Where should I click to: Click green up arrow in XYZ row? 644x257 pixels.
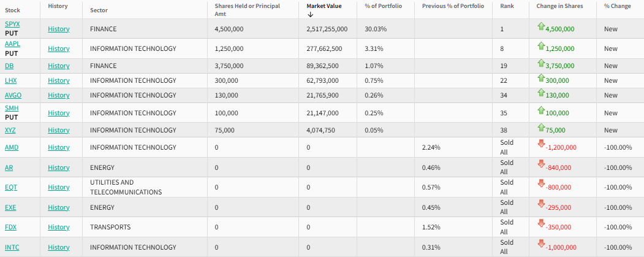pyautogui.click(x=541, y=128)
